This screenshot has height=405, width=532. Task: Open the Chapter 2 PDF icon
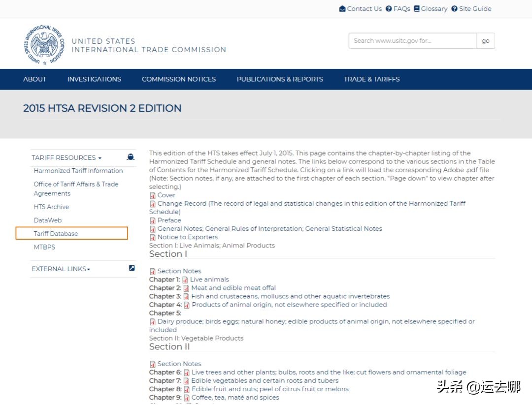click(x=186, y=288)
